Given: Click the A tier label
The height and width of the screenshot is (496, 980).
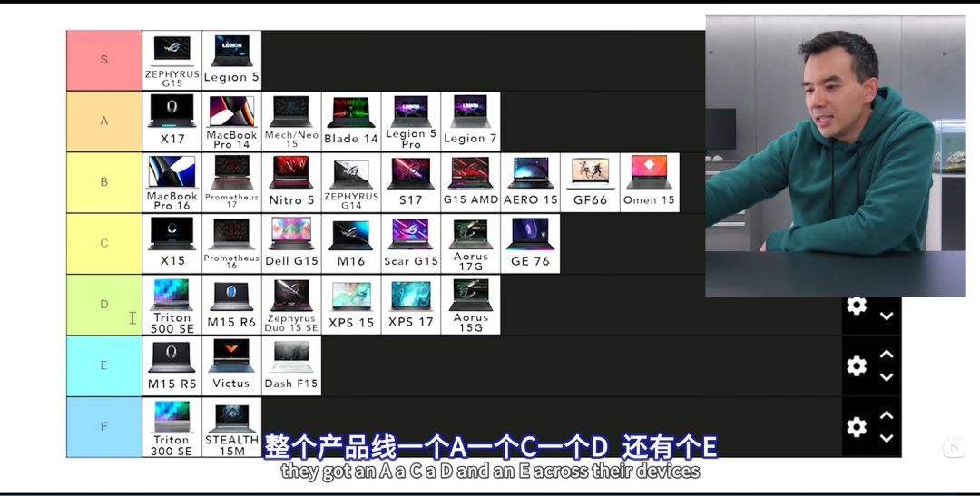Looking at the screenshot, I should coord(104,122).
